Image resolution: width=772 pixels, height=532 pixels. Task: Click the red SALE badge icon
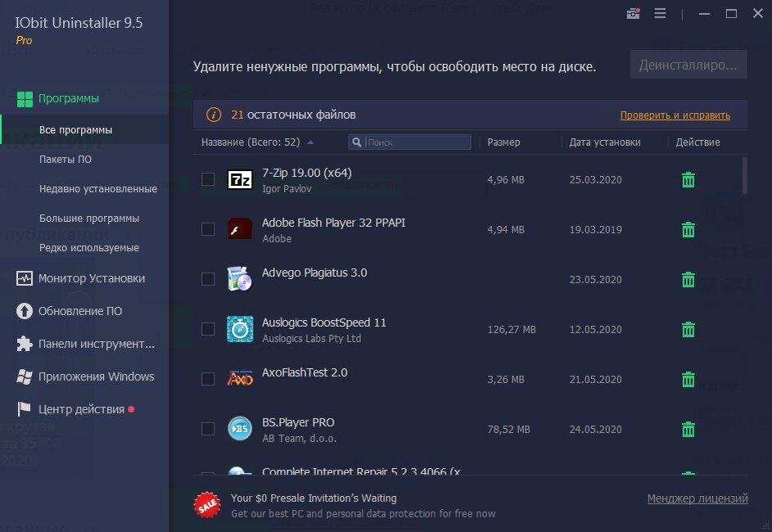tap(207, 504)
